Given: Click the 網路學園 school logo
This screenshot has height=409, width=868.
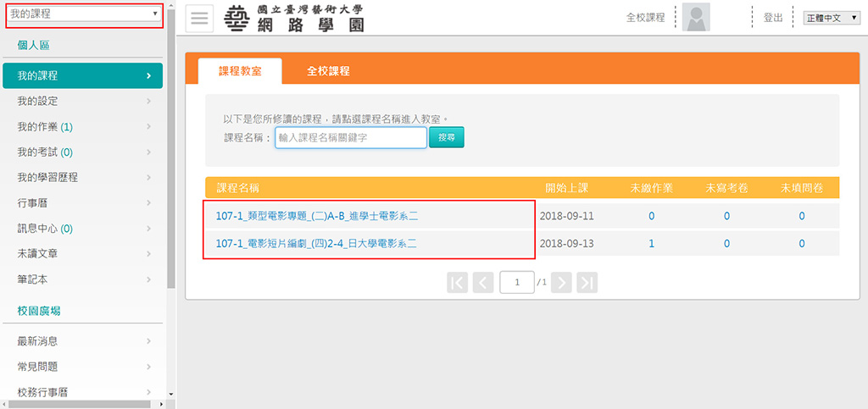Looking at the screenshot, I should (294, 18).
